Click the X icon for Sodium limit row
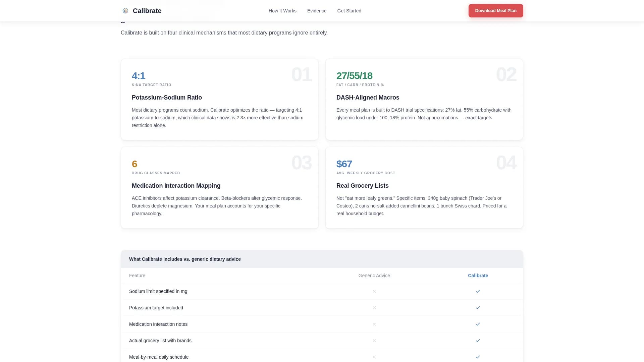 pos(374,291)
